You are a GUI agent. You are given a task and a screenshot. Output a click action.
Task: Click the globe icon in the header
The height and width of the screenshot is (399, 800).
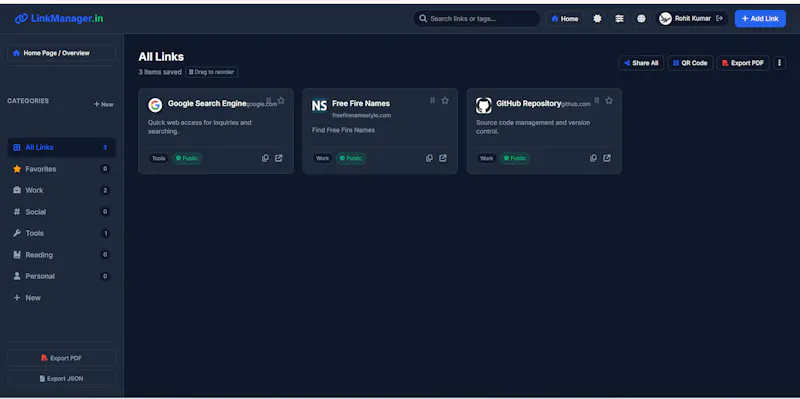tap(641, 19)
